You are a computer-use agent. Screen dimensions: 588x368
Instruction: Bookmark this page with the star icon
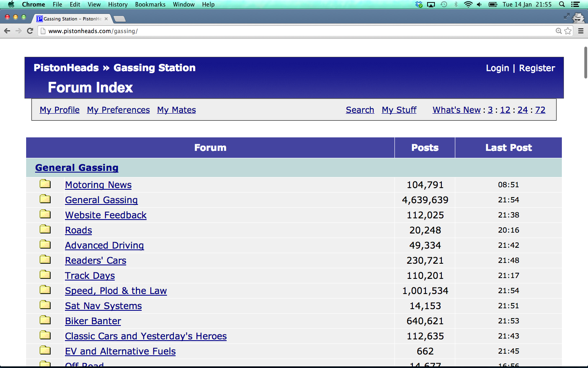point(568,31)
